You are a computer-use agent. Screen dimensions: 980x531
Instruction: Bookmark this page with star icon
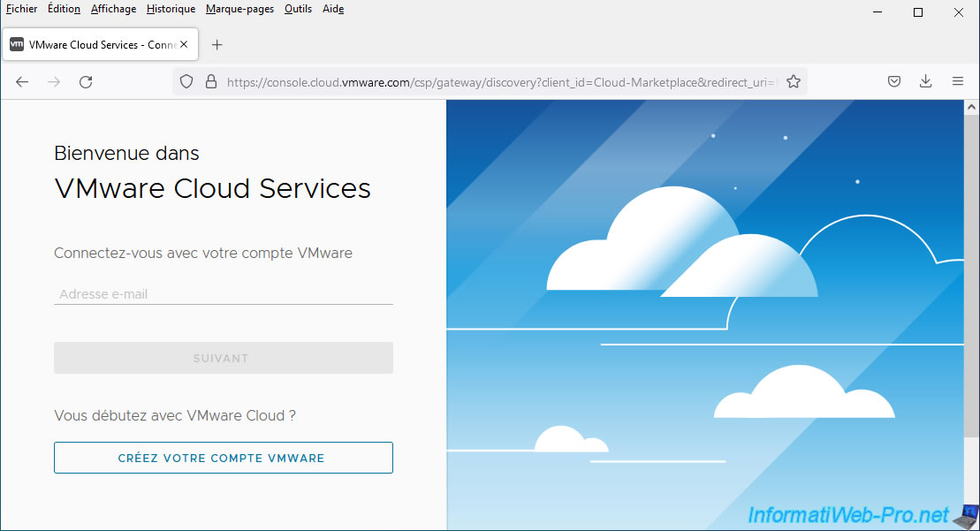coord(794,81)
